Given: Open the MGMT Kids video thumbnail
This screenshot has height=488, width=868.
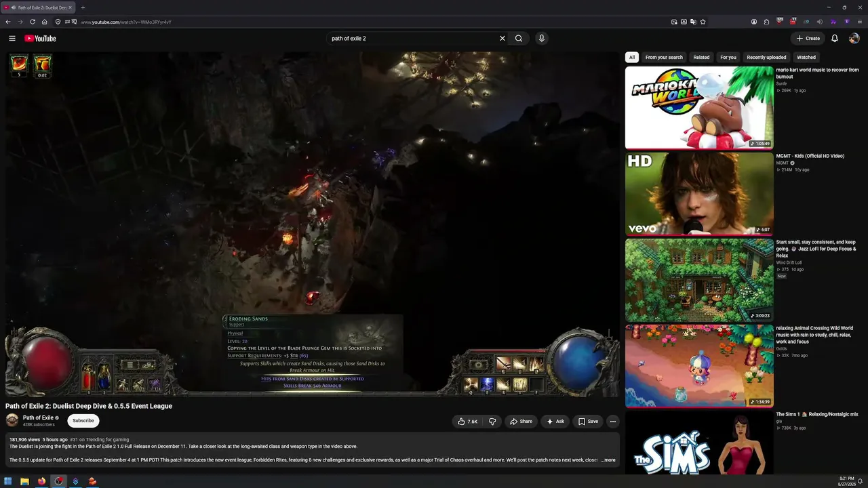Looking at the screenshot, I should tap(699, 194).
